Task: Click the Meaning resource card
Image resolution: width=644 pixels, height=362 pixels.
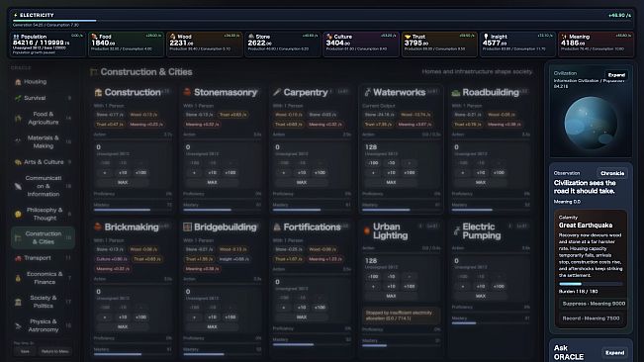Action: [596, 44]
